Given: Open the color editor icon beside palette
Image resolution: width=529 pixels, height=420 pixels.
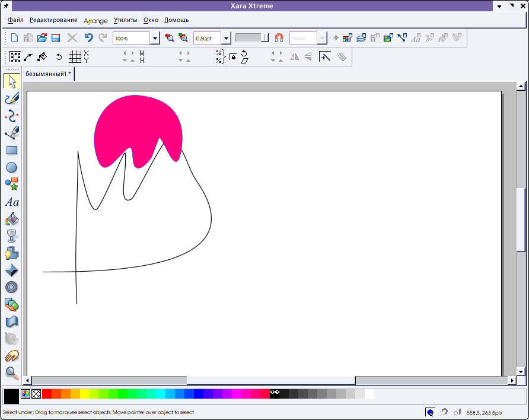Looking at the screenshot, I should coord(26,394).
